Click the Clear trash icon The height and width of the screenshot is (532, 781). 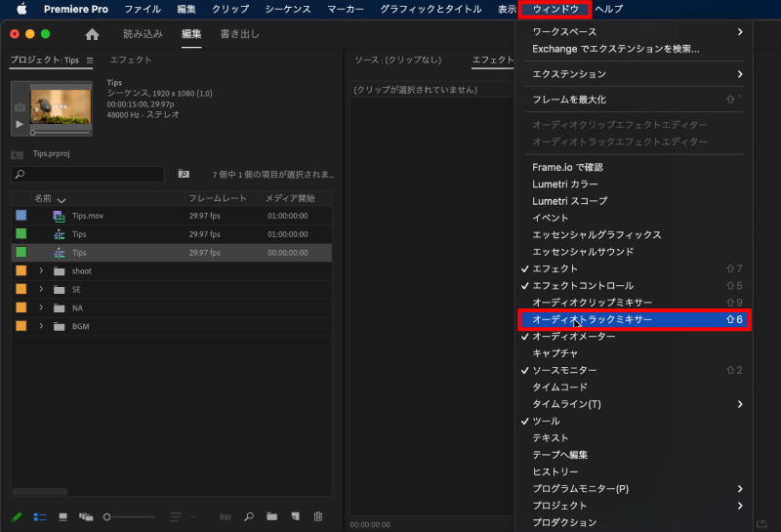[318, 516]
